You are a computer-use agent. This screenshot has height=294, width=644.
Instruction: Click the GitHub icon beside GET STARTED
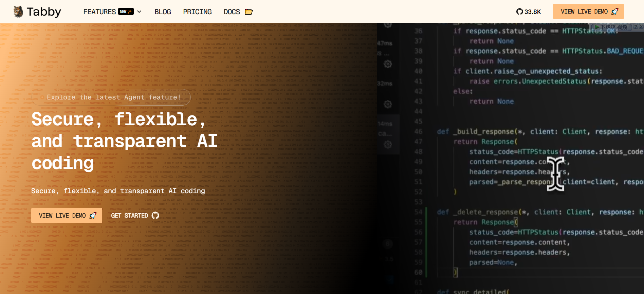coord(155,215)
